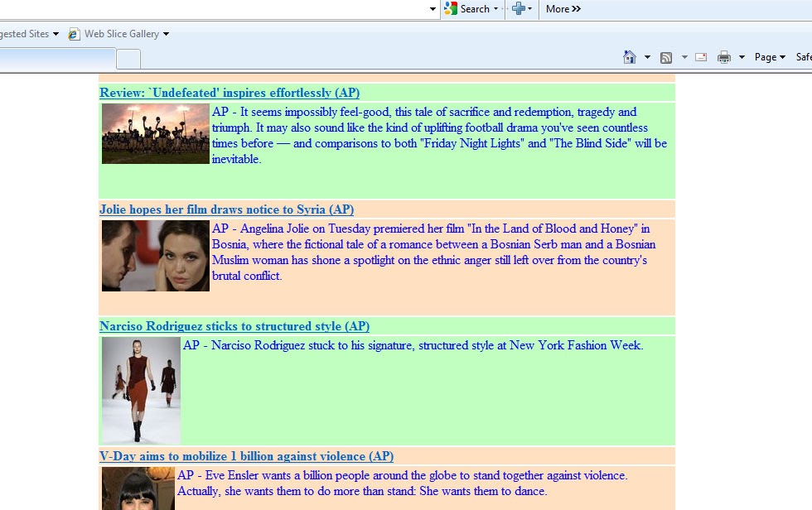This screenshot has height=510, width=812.
Task: Open the More menu with chevrons
Action: (x=563, y=9)
